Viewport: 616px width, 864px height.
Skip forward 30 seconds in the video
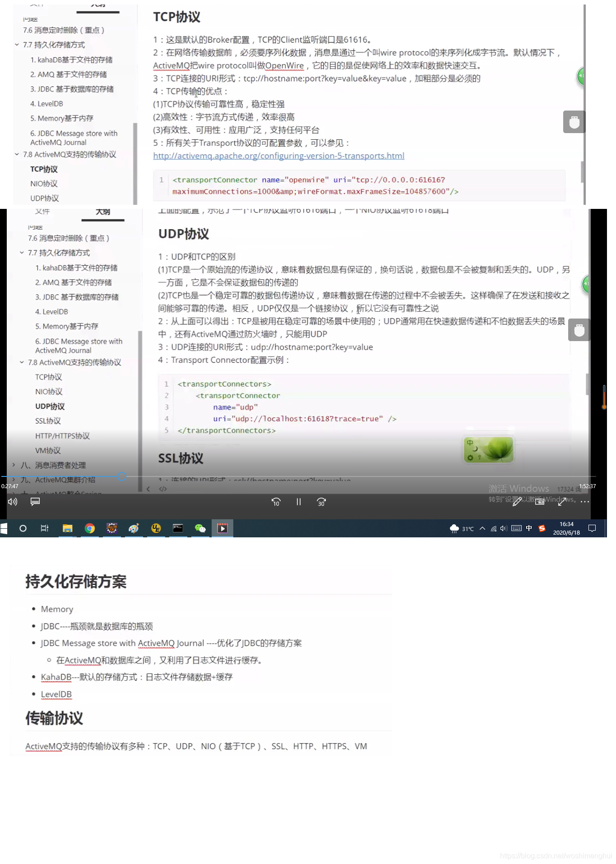[x=321, y=502]
